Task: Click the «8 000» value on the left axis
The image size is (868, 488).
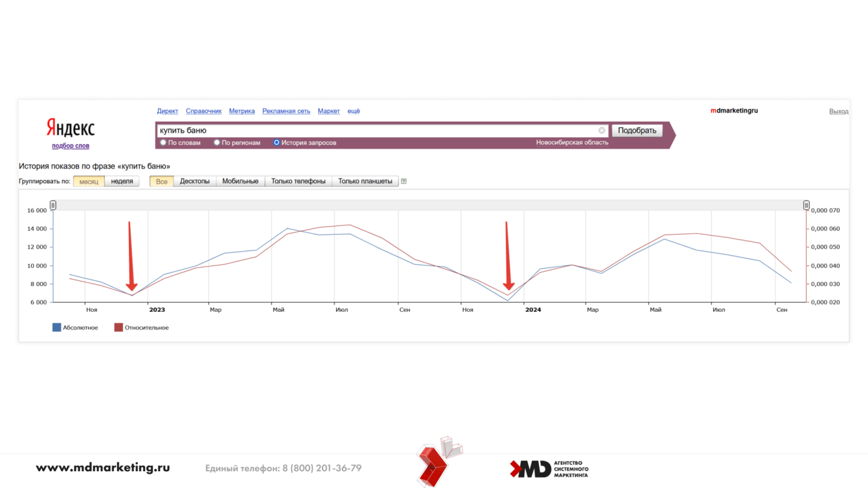Action: pyautogui.click(x=39, y=284)
